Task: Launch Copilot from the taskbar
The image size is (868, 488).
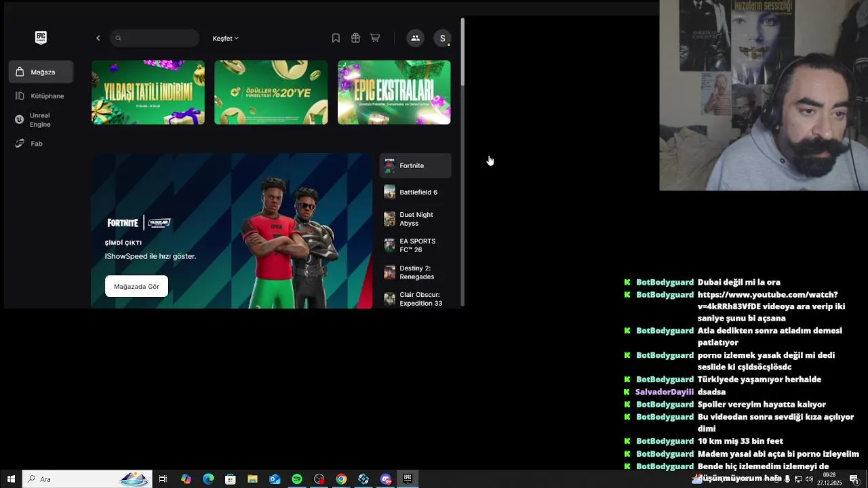Action: 186,479
